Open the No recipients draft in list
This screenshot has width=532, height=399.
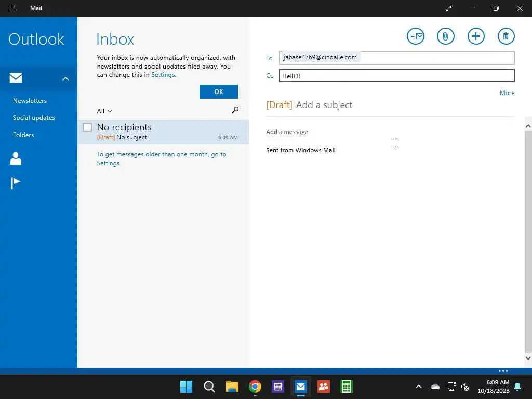163,132
